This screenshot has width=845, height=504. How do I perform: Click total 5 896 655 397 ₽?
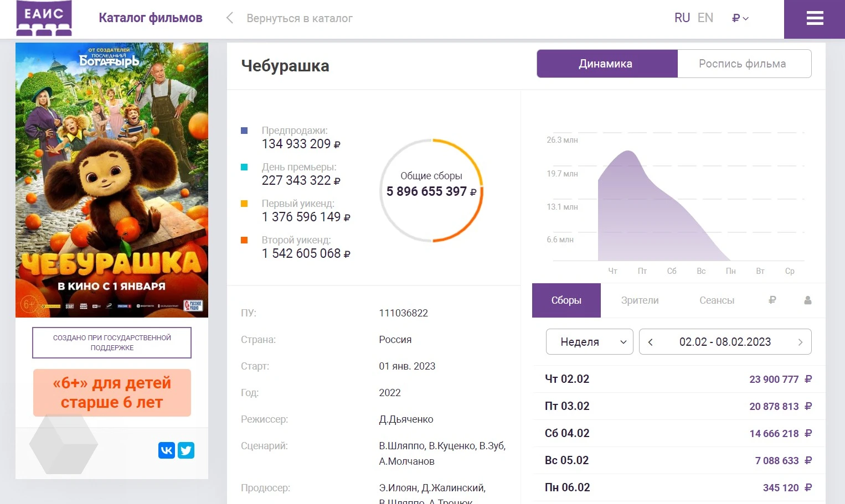tap(431, 191)
